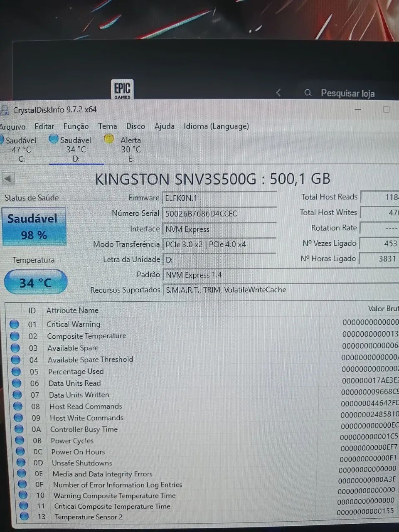Click status icon for Host Read Commands
Screen dimensions: 399x532
pos(18,406)
